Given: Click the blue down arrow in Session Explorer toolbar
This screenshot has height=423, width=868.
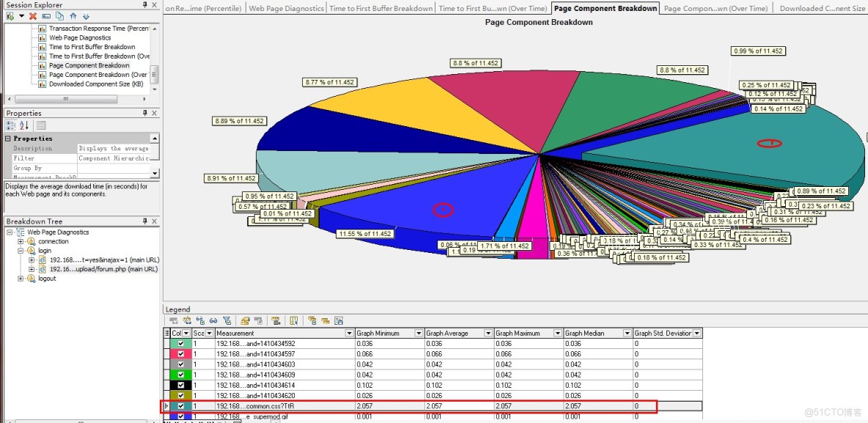Looking at the screenshot, I should click(x=86, y=16).
